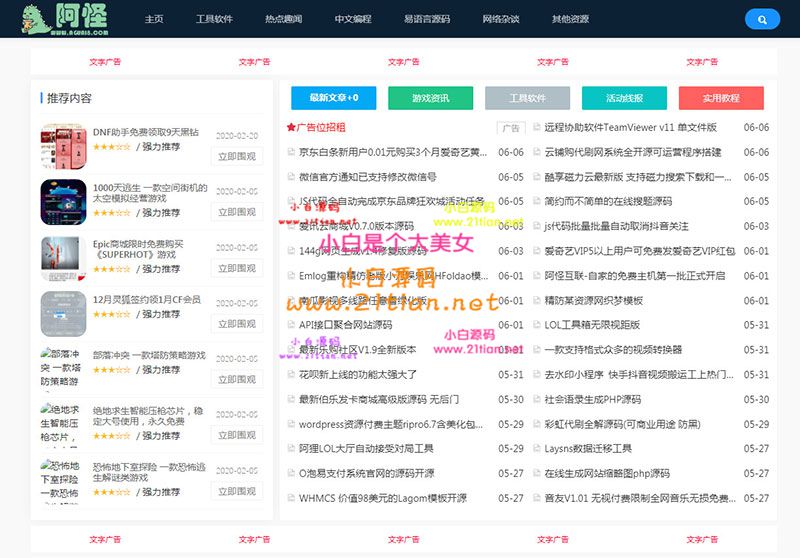Click the 阿怪 dinosaur logo
Image resolution: width=800 pixels, height=558 pixels.
pyautogui.click(x=65, y=19)
